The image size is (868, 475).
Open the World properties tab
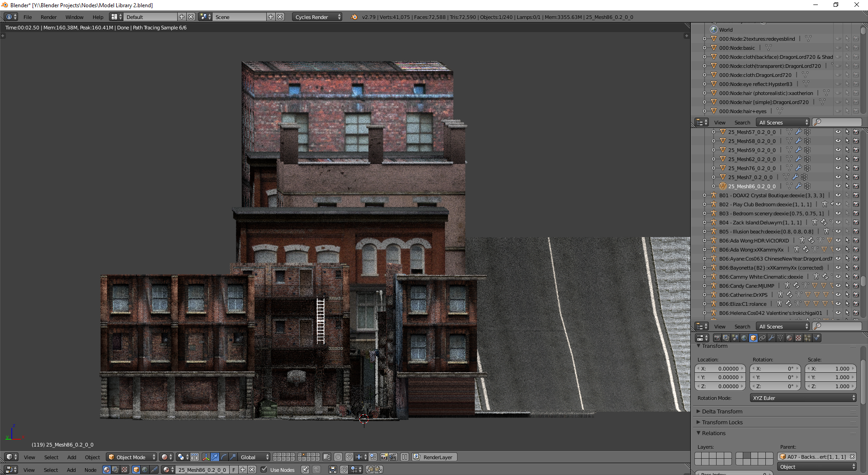(744, 338)
